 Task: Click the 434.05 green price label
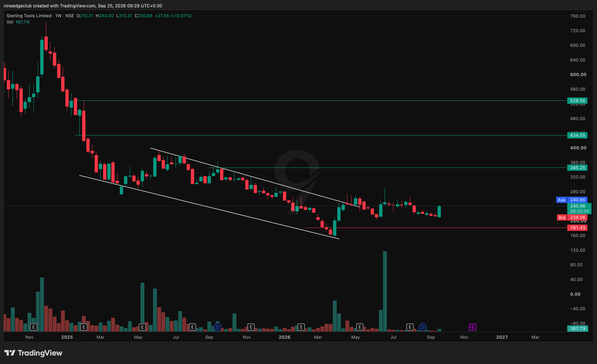tap(577, 135)
